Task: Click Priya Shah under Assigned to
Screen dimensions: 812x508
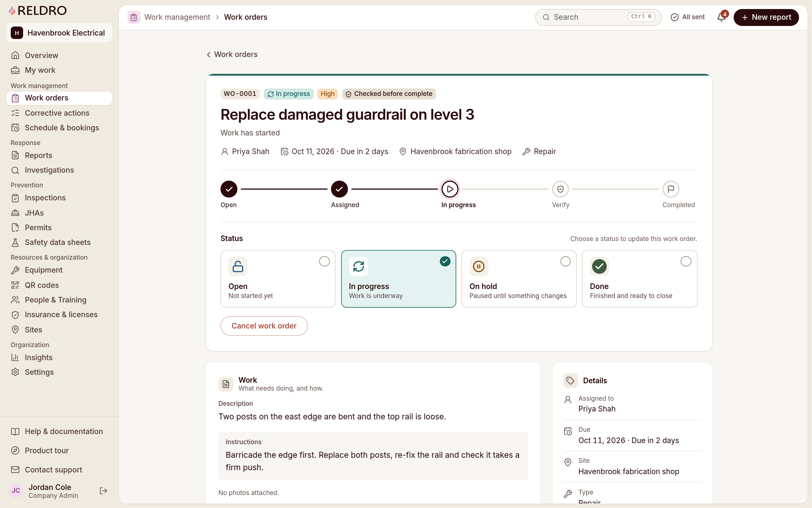Action: coord(597,409)
